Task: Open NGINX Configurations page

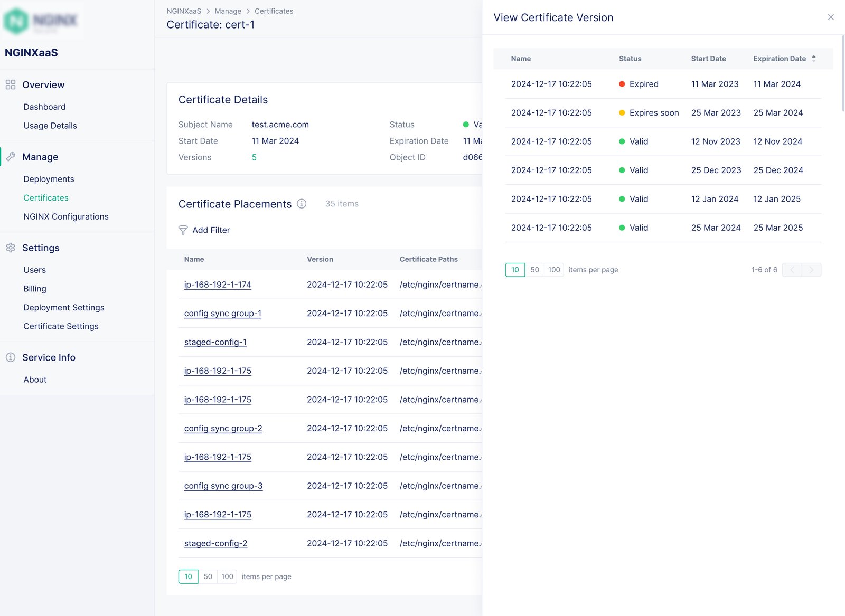Action: [x=66, y=216]
